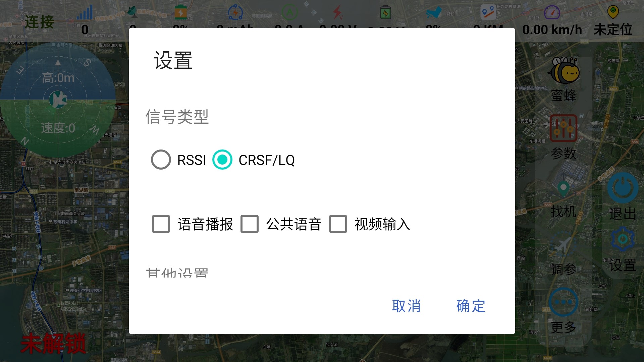The height and width of the screenshot is (362, 644).
Task: Confirm settings with 确定
Action: click(471, 306)
